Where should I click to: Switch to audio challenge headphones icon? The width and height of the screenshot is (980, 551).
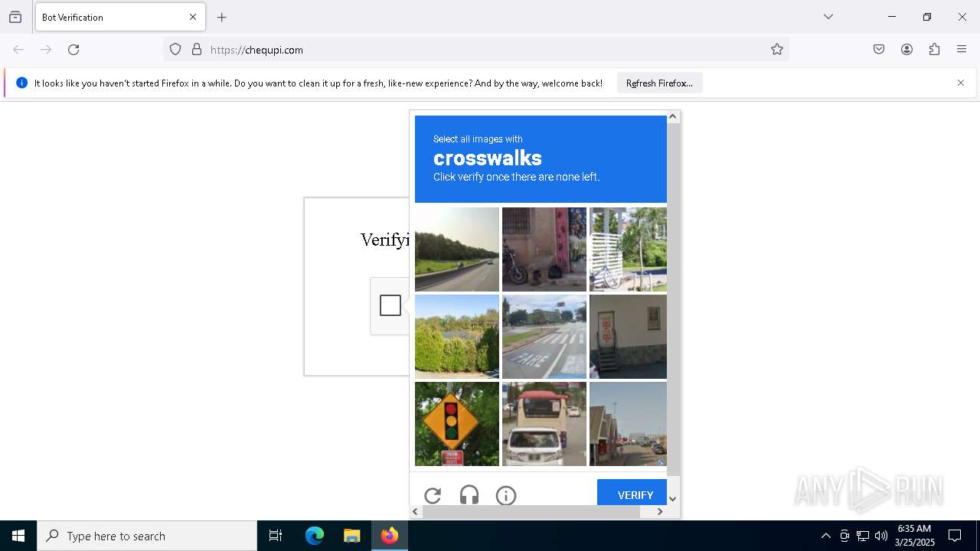pos(469,495)
